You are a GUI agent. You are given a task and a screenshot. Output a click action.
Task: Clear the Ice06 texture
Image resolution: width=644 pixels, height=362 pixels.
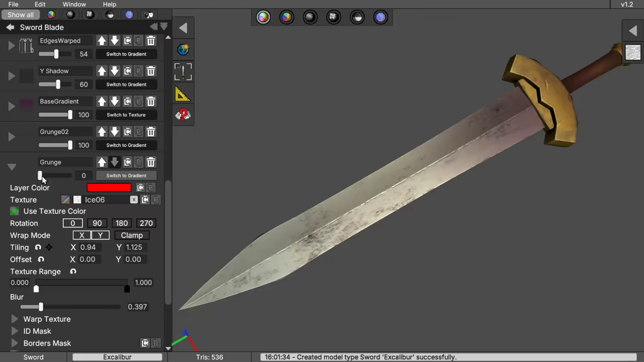pyautogui.click(x=134, y=200)
